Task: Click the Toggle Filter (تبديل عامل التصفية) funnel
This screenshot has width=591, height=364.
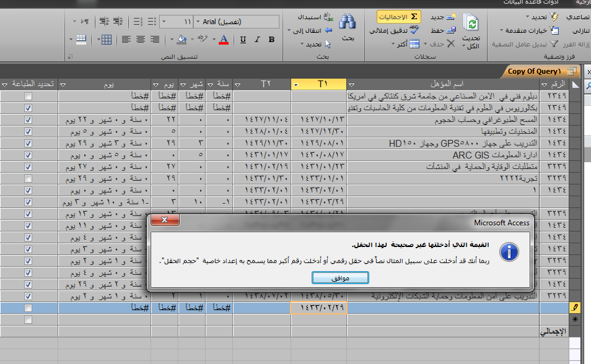Action: point(554,44)
